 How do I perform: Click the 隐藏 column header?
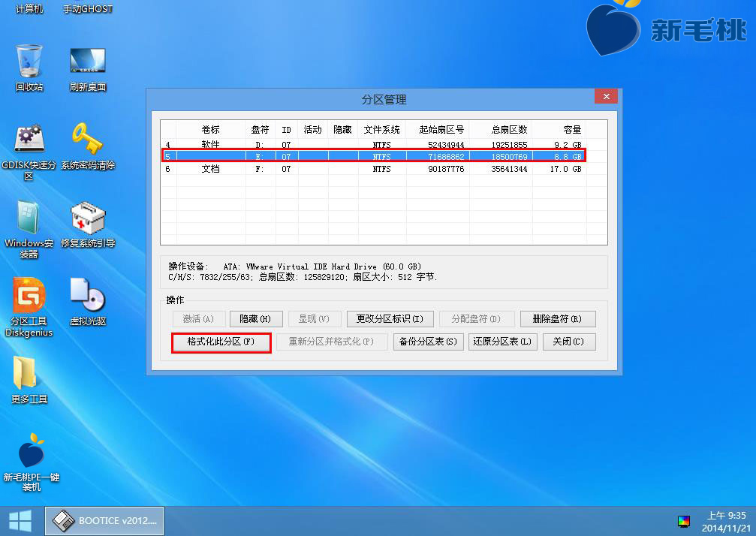[x=343, y=130]
